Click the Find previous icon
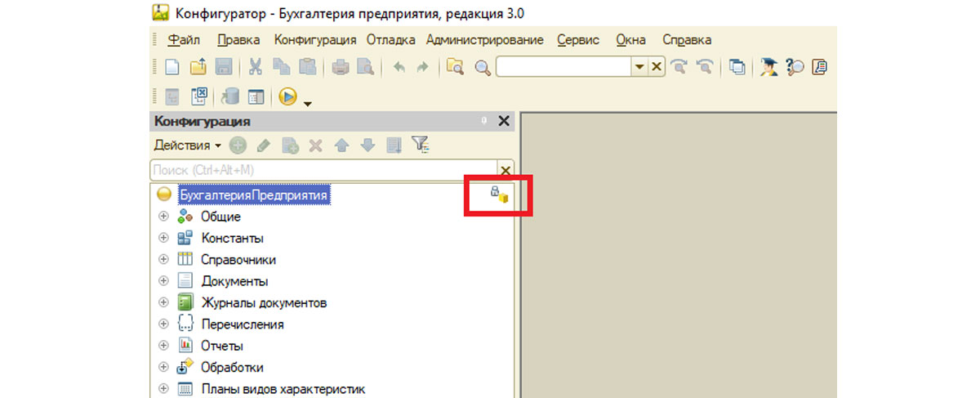This screenshot has width=980, height=398. point(704,67)
